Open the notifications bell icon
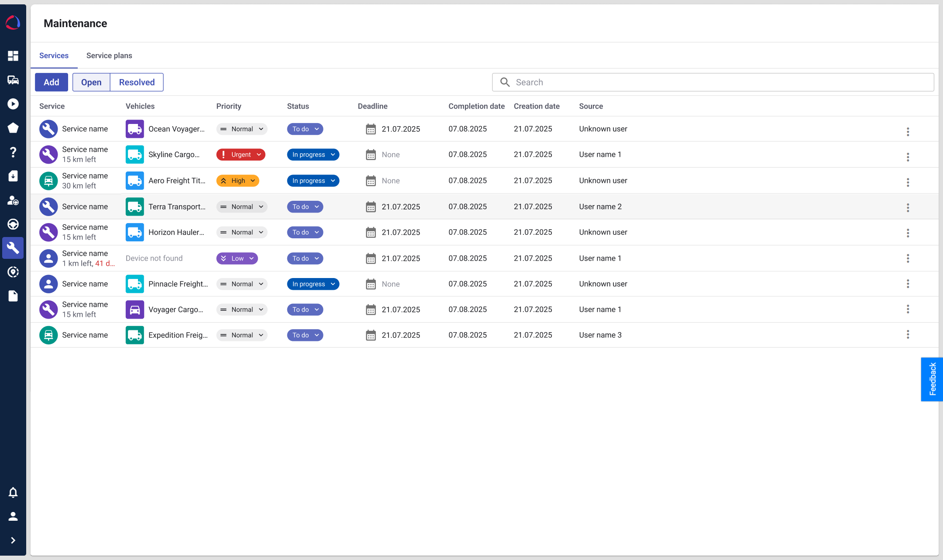Image resolution: width=943 pixels, height=560 pixels. [x=13, y=492]
